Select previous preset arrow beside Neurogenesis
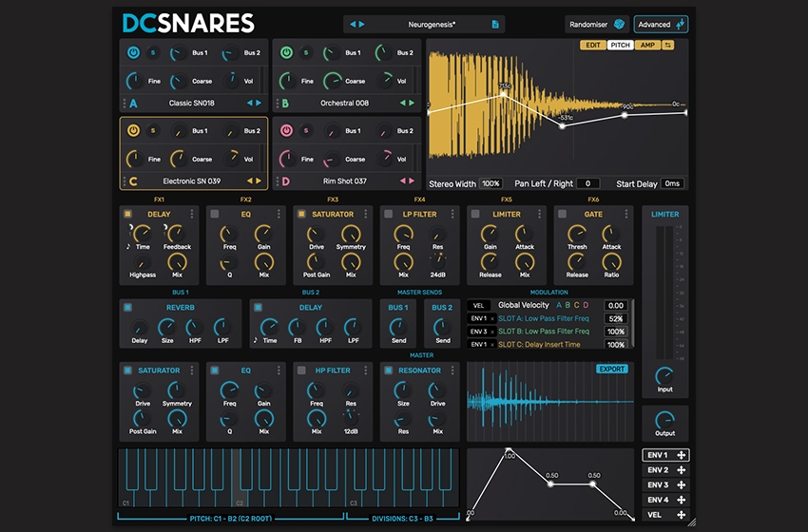This screenshot has width=808, height=532. [353, 24]
